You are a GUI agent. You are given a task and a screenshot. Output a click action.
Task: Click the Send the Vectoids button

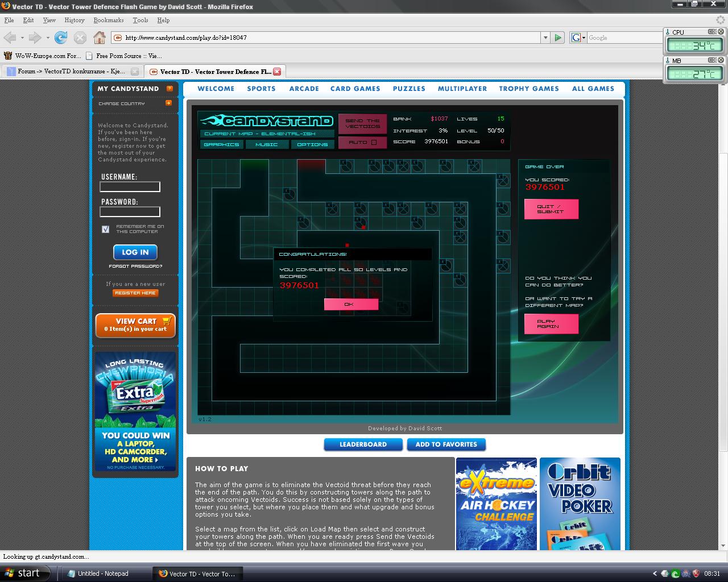362,123
